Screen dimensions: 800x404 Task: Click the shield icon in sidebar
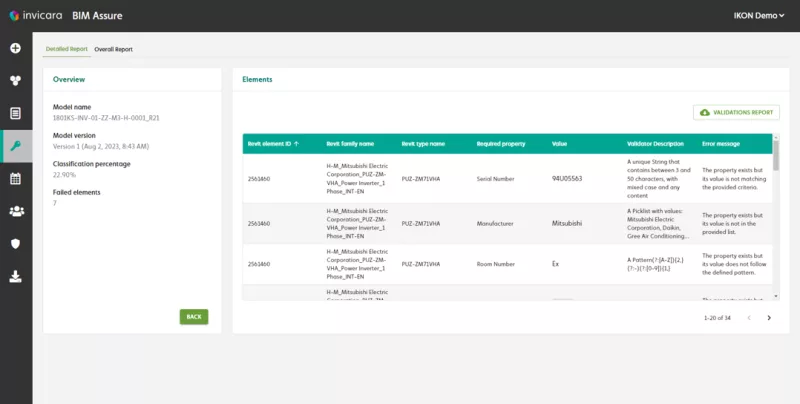(x=15, y=243)
